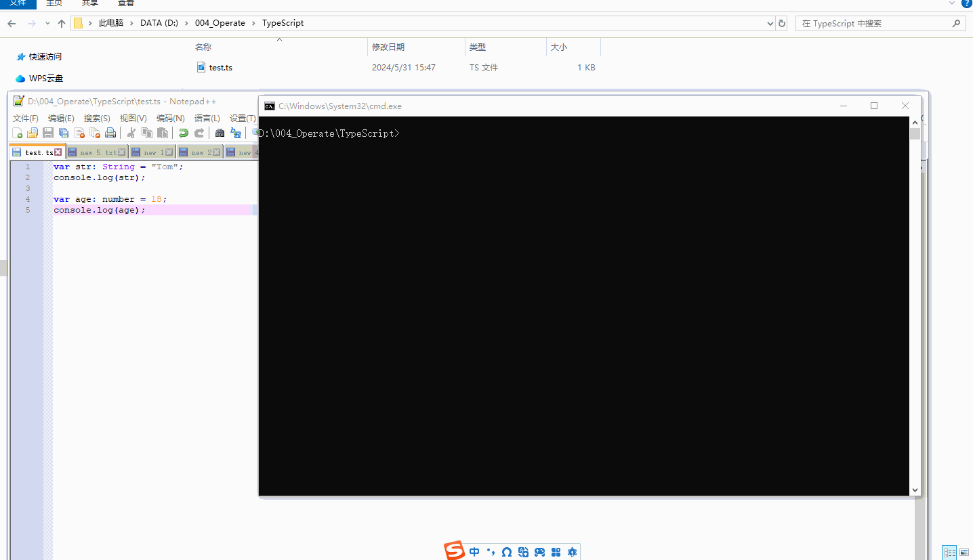Select the Cut tool in Notepad++ toolbar
This screenshot has height=560, width=973.
(131, 133)
